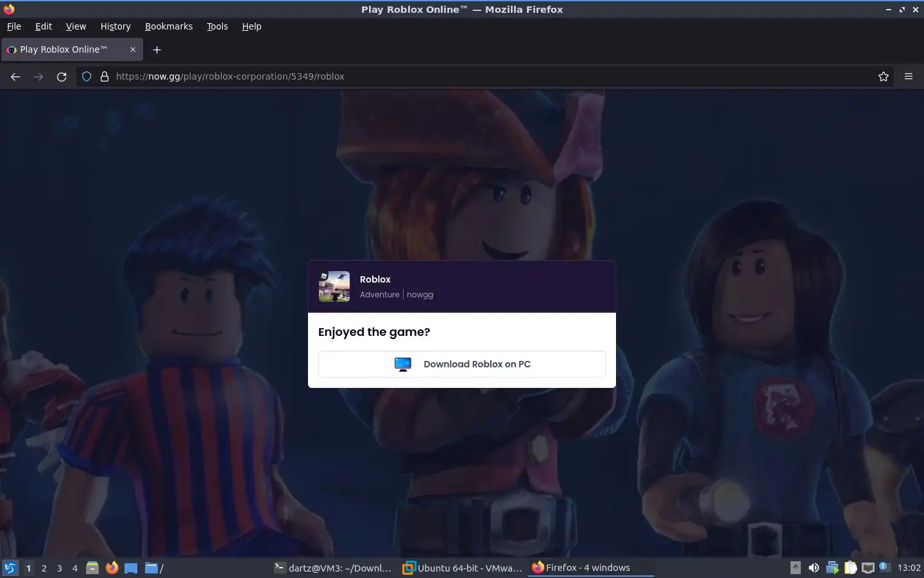Open the taskbar application launcher menu
924x578 pixels.
tap(10, 568)
